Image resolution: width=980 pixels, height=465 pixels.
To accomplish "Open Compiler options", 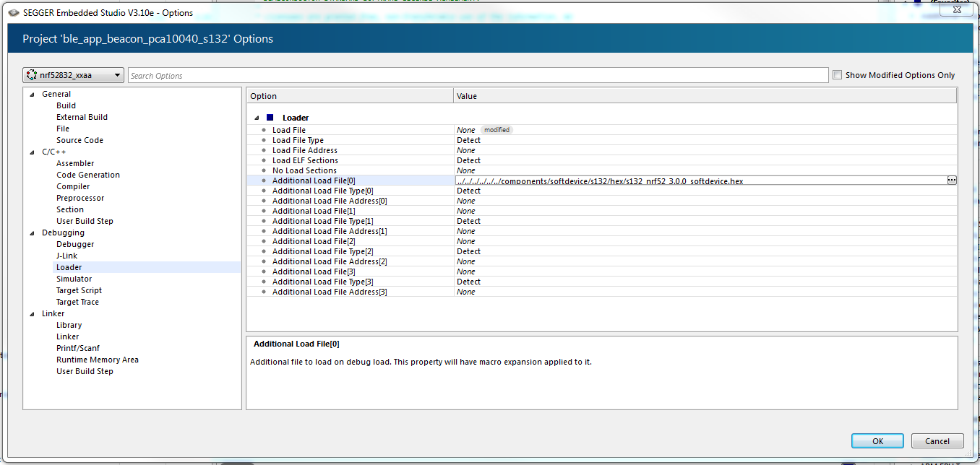I will [x=73, y=186].
